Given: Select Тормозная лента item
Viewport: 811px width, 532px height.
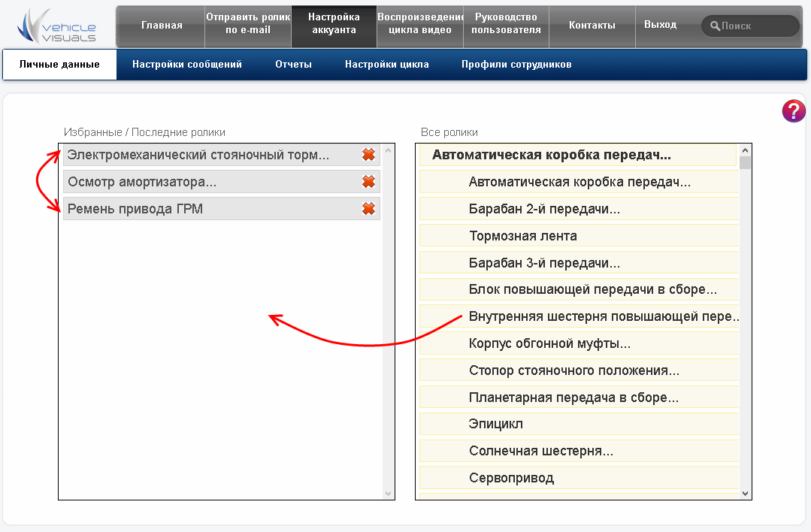Looking at the screenshot, I should [x=580, y=236].
